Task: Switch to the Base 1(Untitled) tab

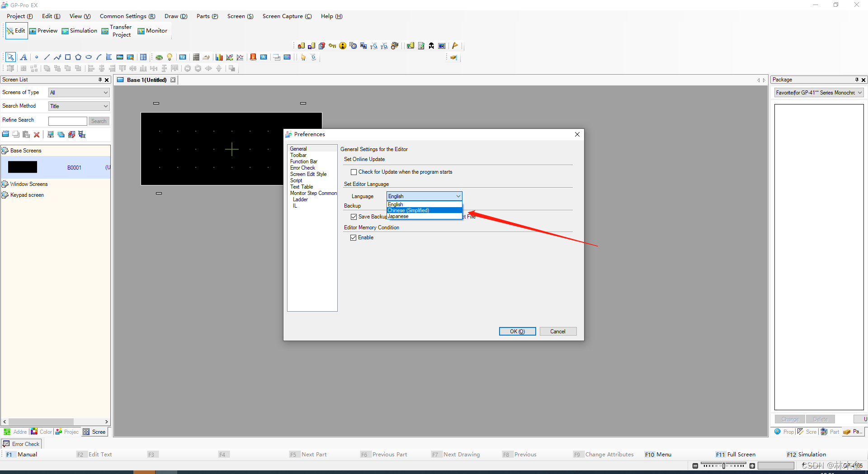Action: pos(146,80)
